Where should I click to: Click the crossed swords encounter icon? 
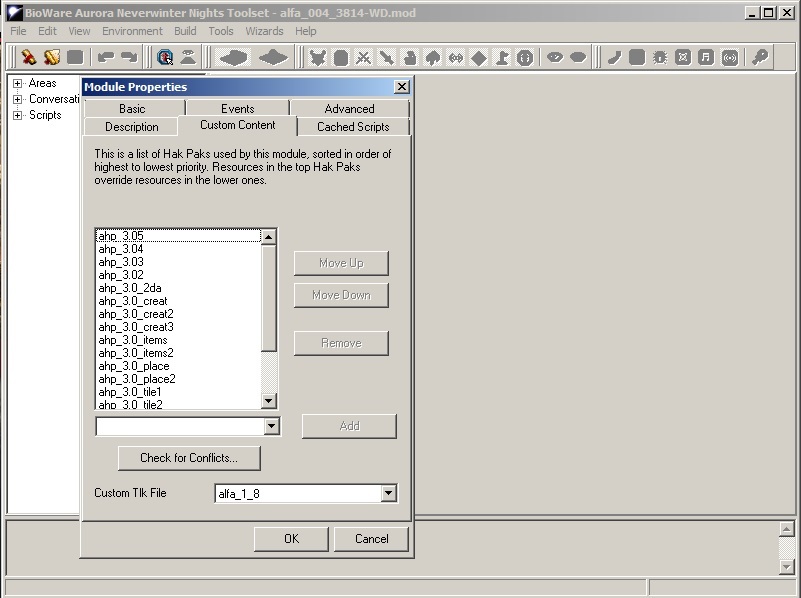363,57
